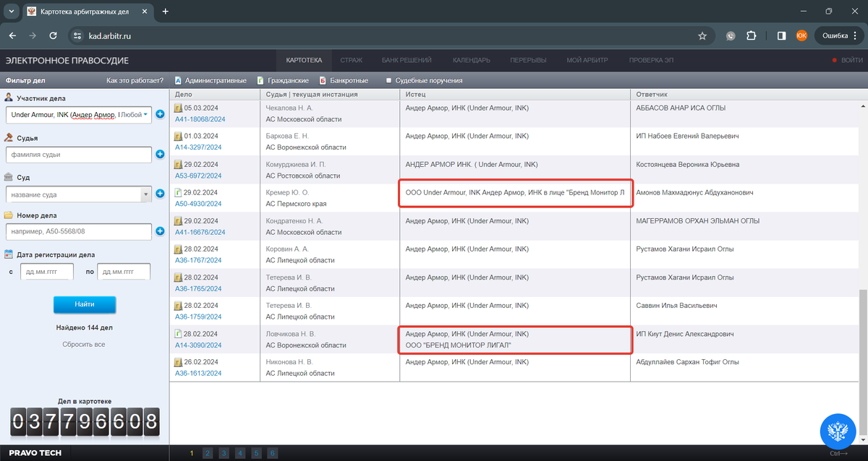The width and height of the screenshot is (868, 461).
Task: Click the case type icon for A41-18068/2024
Action: [178, 108]
